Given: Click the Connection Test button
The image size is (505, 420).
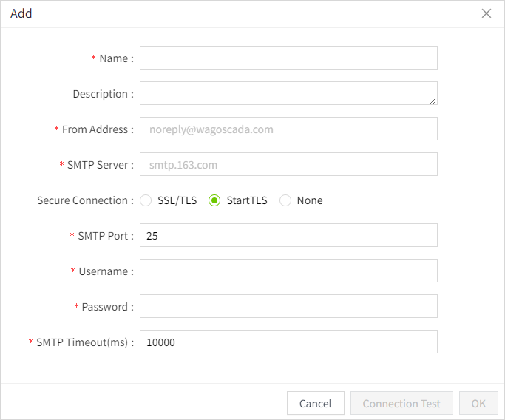Looking at the screenshot, I should coord(401,404).
